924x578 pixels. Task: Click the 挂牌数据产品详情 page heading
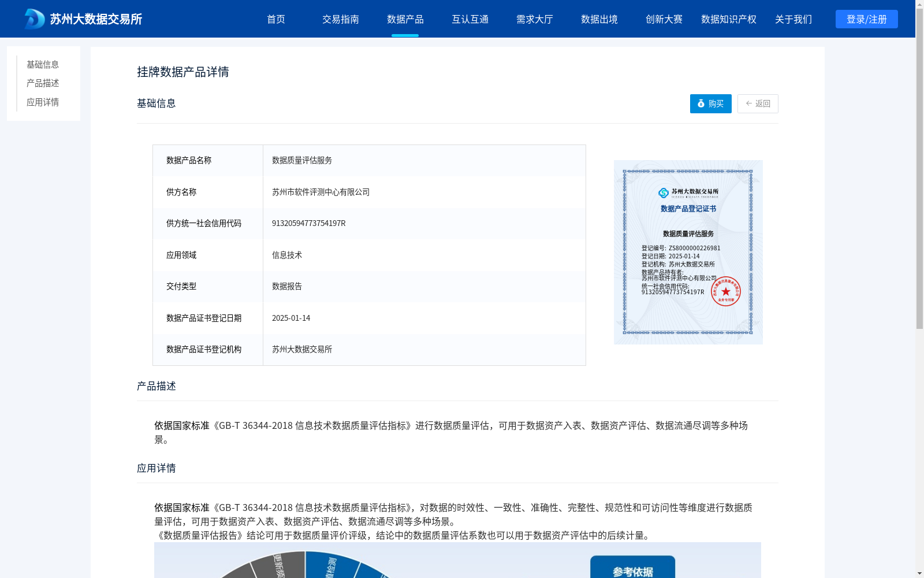click(183, 72)
